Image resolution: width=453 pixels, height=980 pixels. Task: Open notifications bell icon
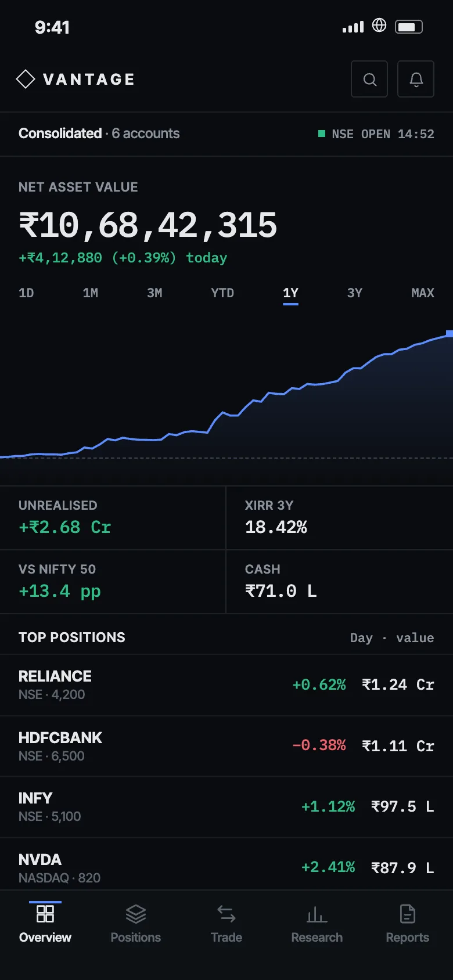[416, 79]
